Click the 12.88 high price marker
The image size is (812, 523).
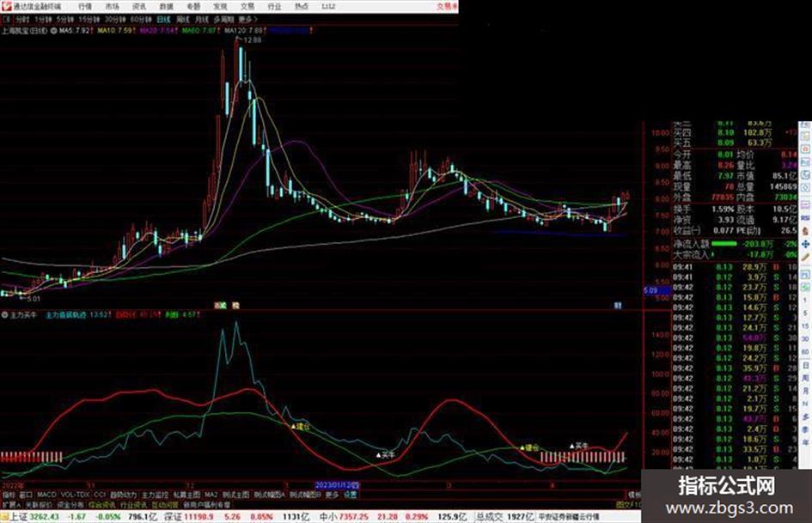pos(252,40)
